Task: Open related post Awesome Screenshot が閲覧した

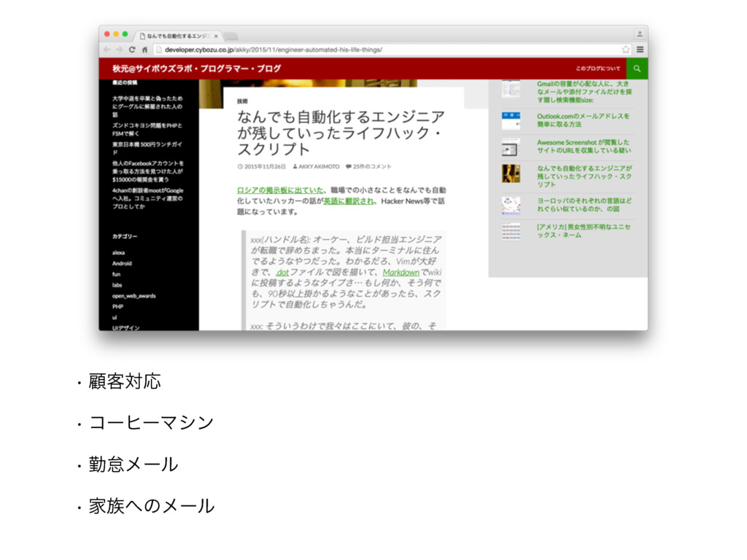Action: tap(584, 146)
